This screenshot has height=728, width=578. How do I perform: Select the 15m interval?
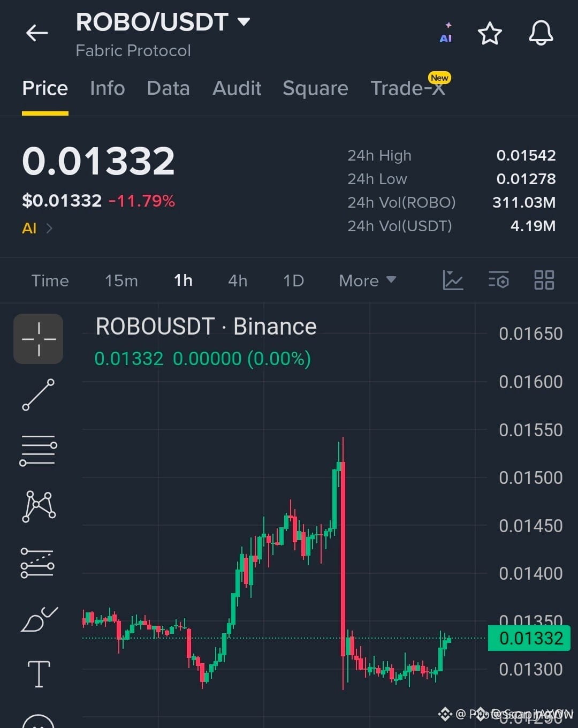[121, 280]
